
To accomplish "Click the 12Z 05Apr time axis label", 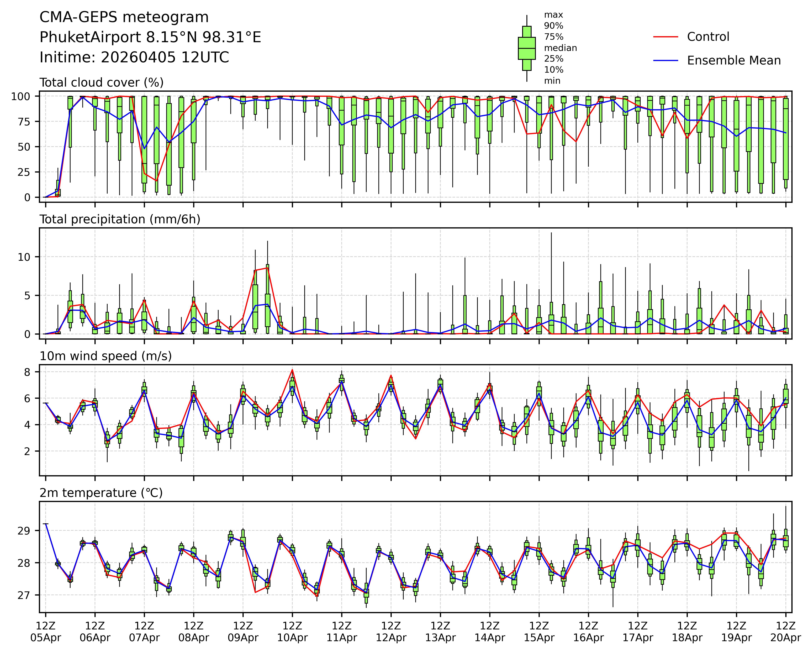I will click(x=46, y=632).
